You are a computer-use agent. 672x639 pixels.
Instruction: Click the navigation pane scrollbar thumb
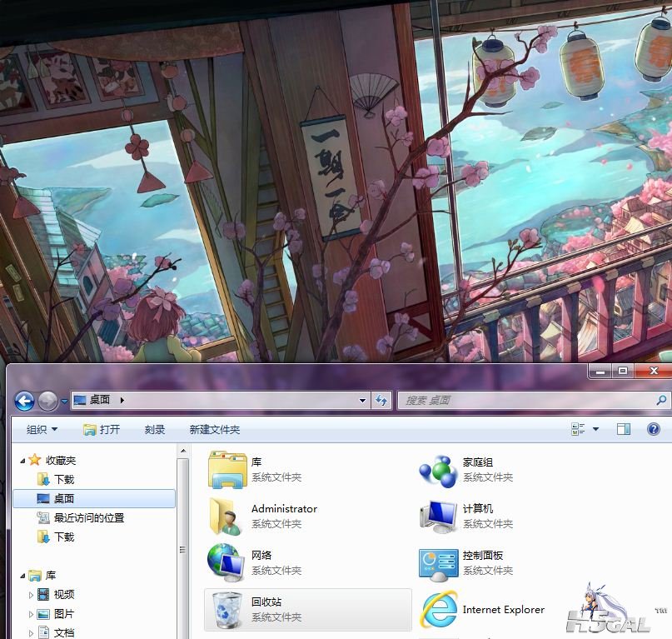click(x=183, y=549)
